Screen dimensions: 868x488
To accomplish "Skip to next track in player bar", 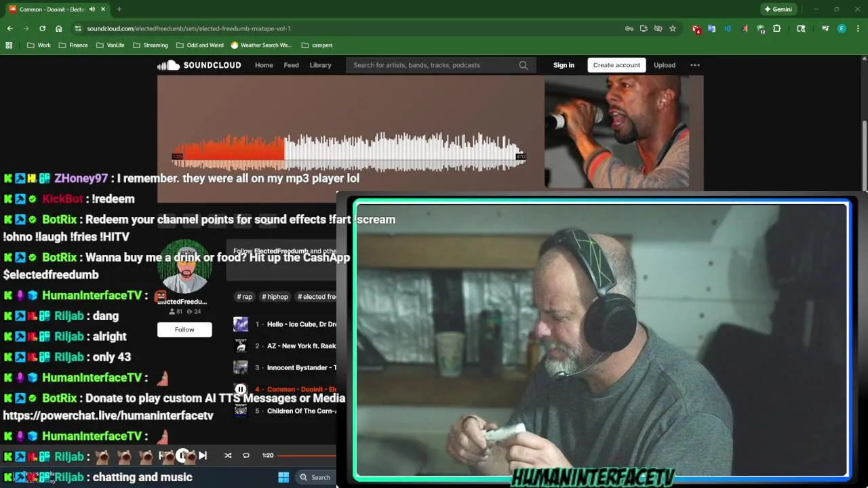I will click(203, 455).
